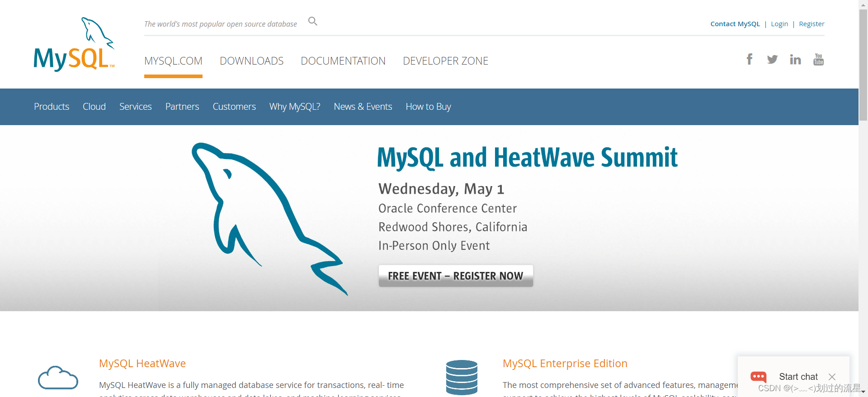Open the search magnifier icon
Screen dimensions: 868x397
tap(313, 21)
